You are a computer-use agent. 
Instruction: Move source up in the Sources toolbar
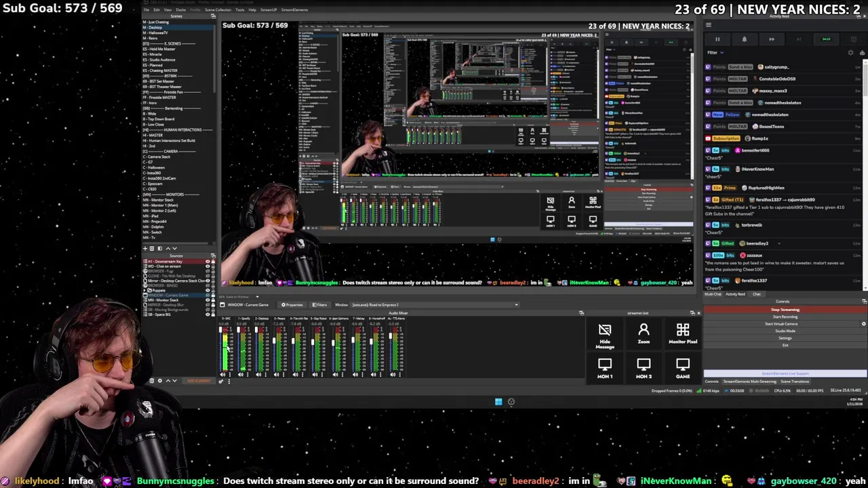tap(168, 381)
